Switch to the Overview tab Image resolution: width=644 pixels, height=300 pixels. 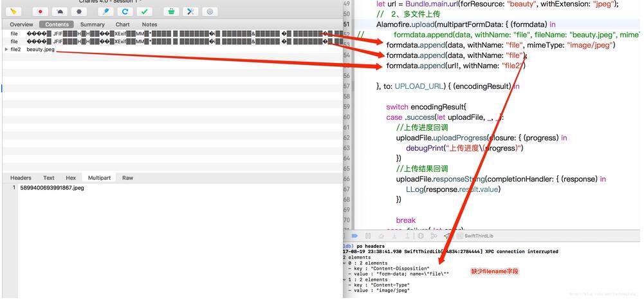(21, 24)
